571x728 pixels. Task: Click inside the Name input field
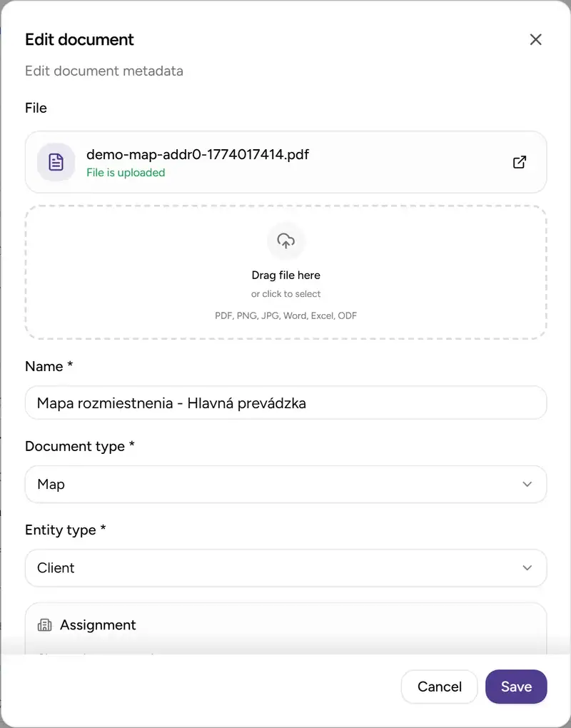[285, 403]
